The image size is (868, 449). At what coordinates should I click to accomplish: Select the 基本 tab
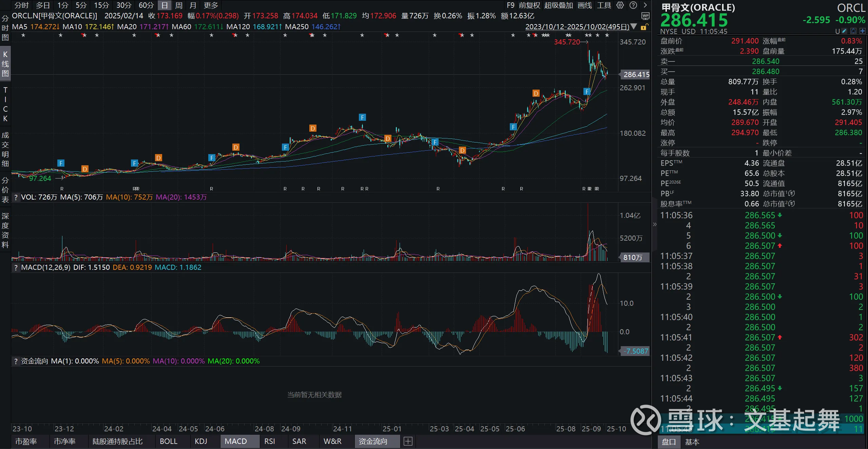(692, 442)
